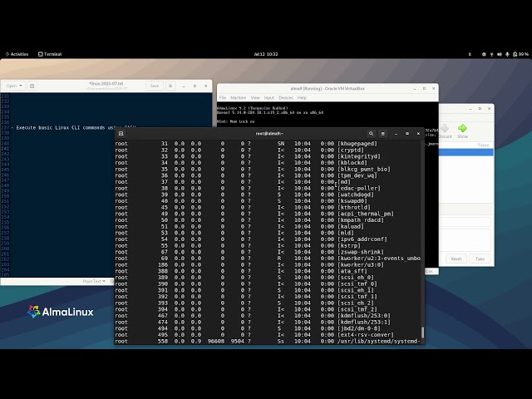The image size is (532, 399).
Task: Click the [ata_sff] process entry
Action: 352,271
